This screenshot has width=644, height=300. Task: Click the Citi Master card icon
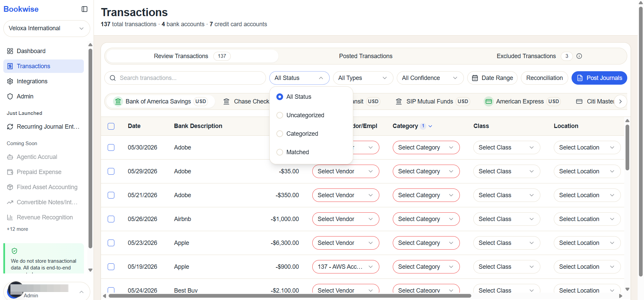[579, 101]
